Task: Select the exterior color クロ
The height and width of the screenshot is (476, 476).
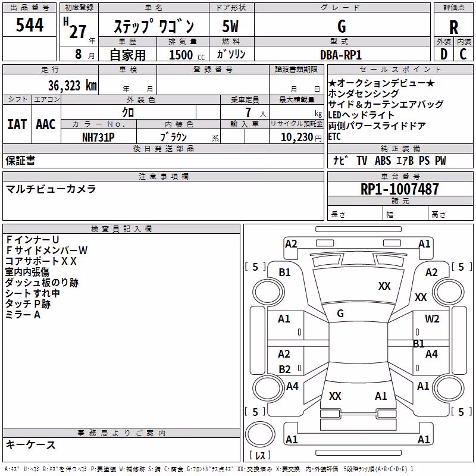Action: coord(128,112)
